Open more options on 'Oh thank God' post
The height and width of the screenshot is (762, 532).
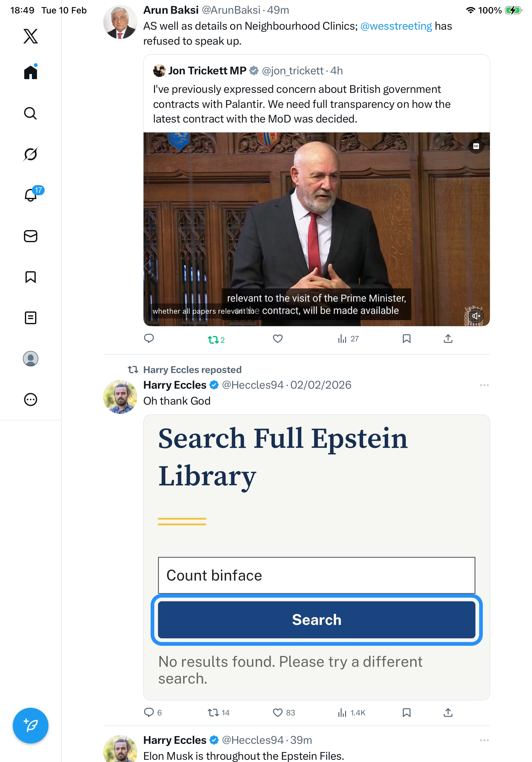click(x=484, y=385)
